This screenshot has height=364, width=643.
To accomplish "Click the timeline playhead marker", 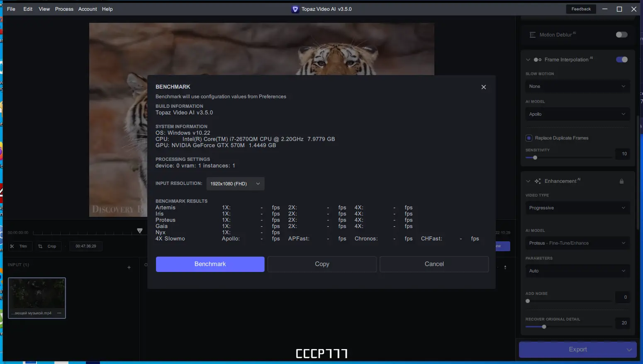I will tap(140, 231).
